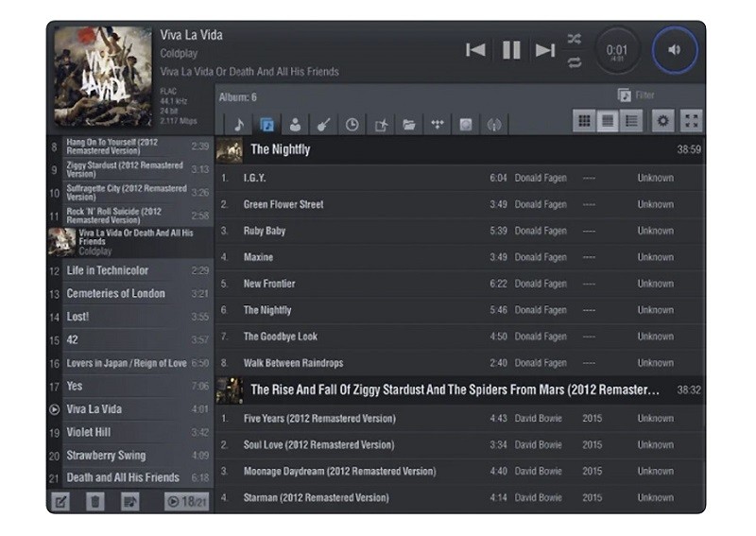Open the Songs view tab (music note)
756x536 pixels.
click(x=239, y=125)
